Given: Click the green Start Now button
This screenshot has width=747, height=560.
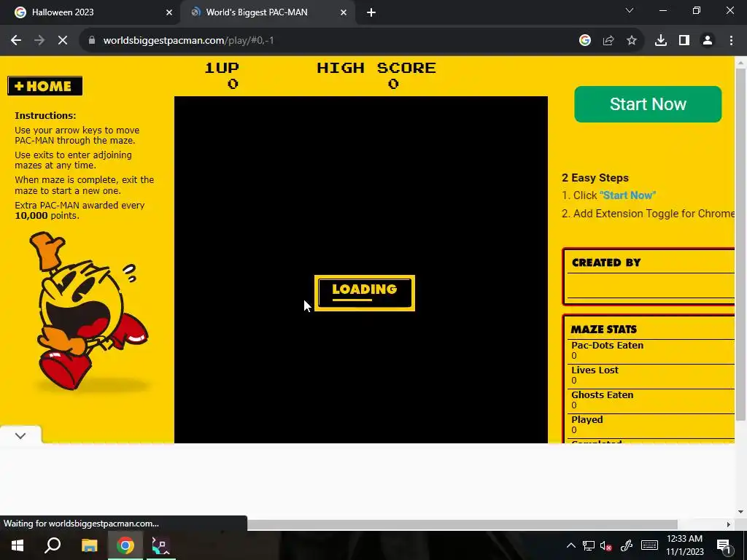Looking at the screenshot, I should pos(648,104).
